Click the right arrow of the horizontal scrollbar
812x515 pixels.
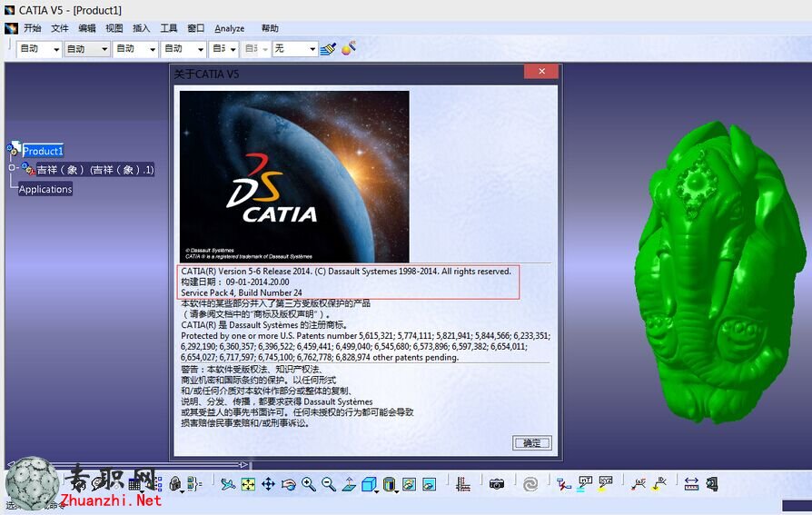pyautogui.click(x=244, y=464)
